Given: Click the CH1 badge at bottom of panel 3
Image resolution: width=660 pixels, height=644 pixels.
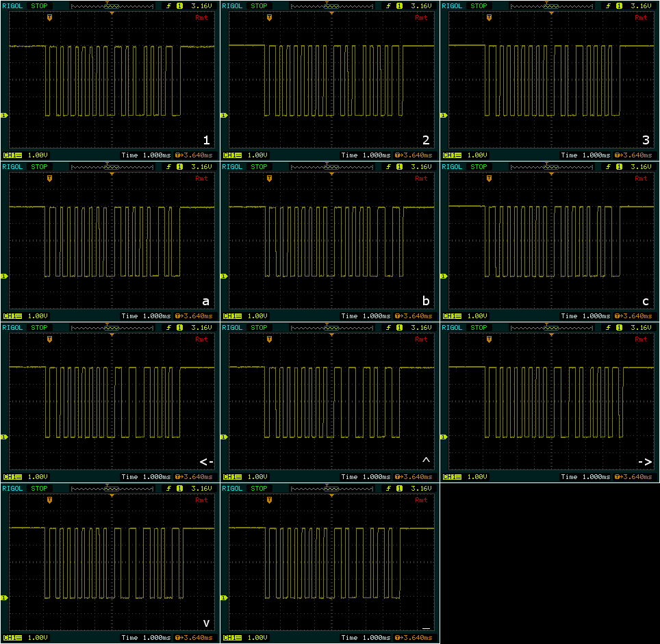Looking at the screenshot, I should [x=453, y=155].
